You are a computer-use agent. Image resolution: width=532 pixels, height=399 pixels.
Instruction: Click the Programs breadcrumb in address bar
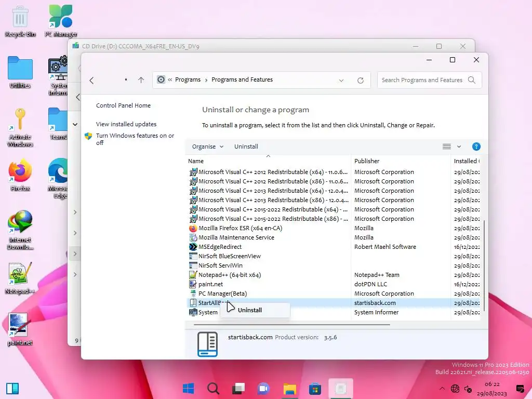point(188,79)
